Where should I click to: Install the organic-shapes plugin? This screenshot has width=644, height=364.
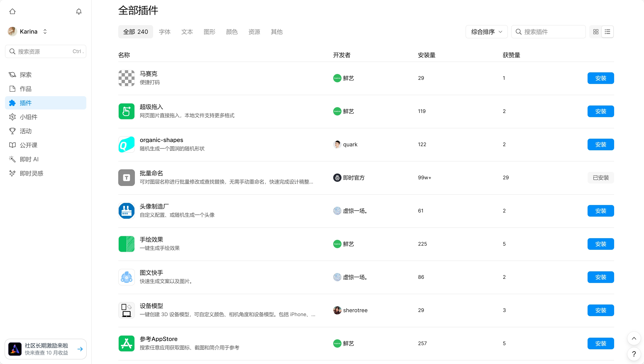(x=600, y=144)
